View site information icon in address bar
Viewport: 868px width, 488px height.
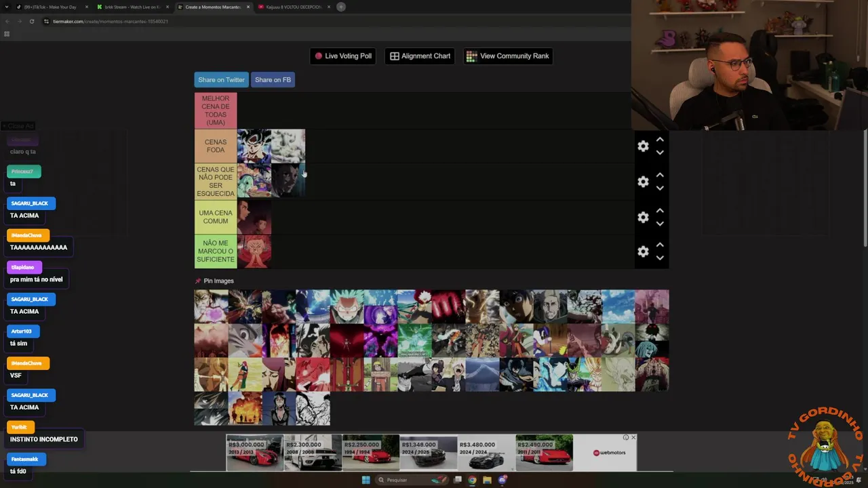tap(46, 21)
